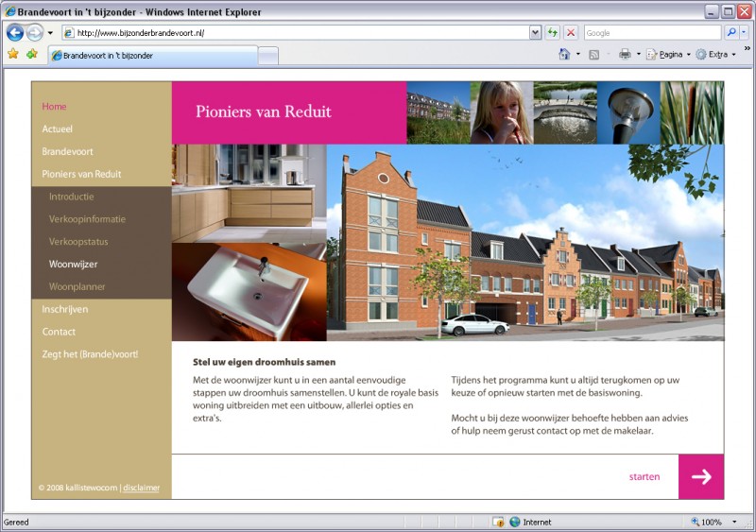Click the '© 2008 kallistewocom' footer text
756x532 pixels.
(x=77, y=488)
